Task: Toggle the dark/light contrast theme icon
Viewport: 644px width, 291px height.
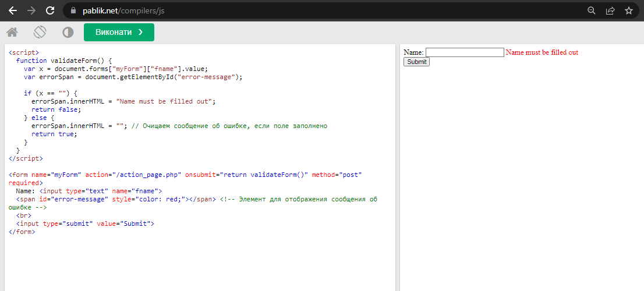Action: click(x=68, y=33)
